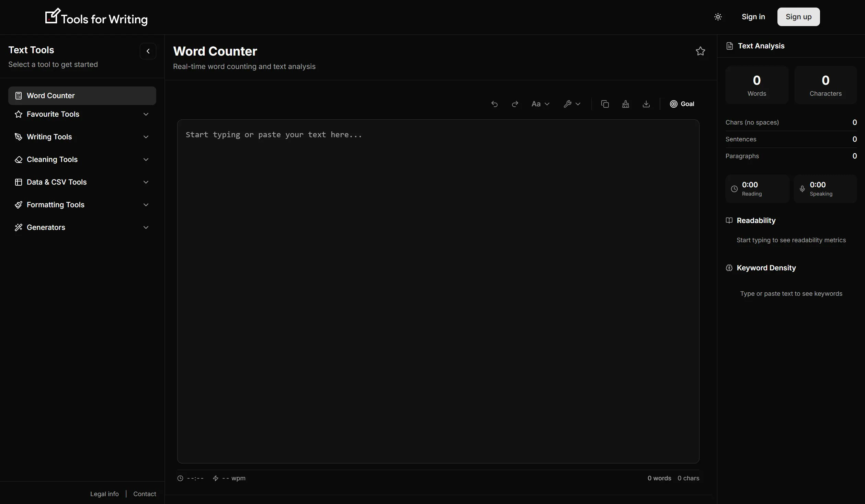
Task: Click the Sign up button
Action: [x=798, y=17]
